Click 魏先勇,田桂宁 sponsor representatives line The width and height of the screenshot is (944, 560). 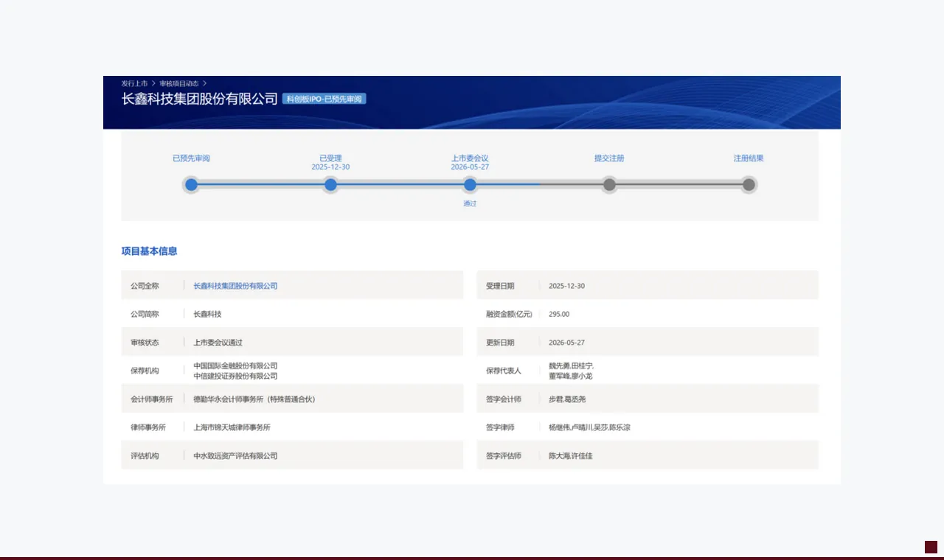coord(571,366)
